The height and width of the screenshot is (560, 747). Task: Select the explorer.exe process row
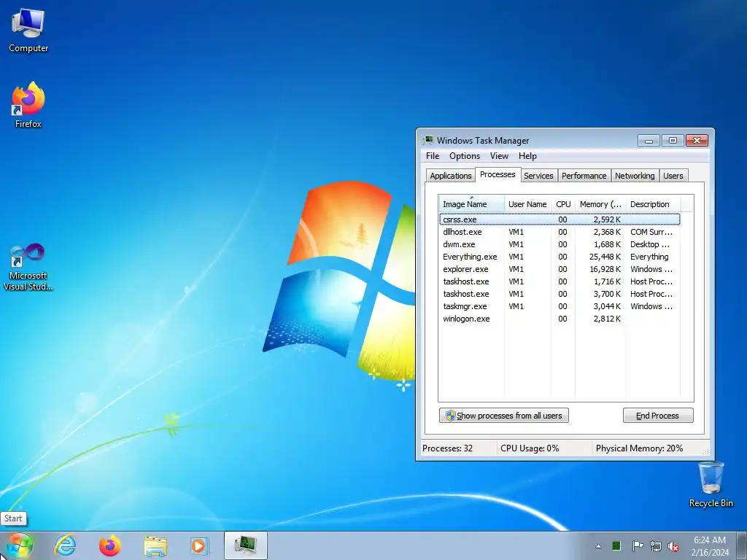(x=560, y=269)
